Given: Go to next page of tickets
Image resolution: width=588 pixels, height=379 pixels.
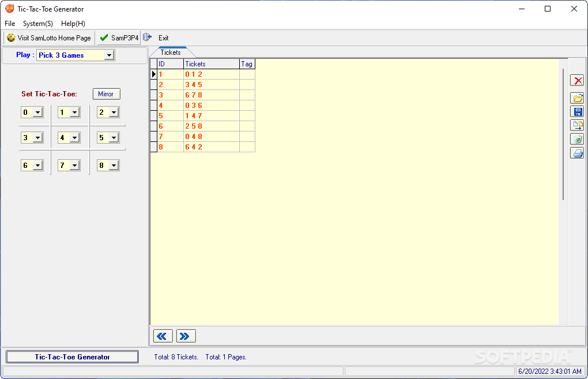Looking at the screenshot, I should point(186,336).
